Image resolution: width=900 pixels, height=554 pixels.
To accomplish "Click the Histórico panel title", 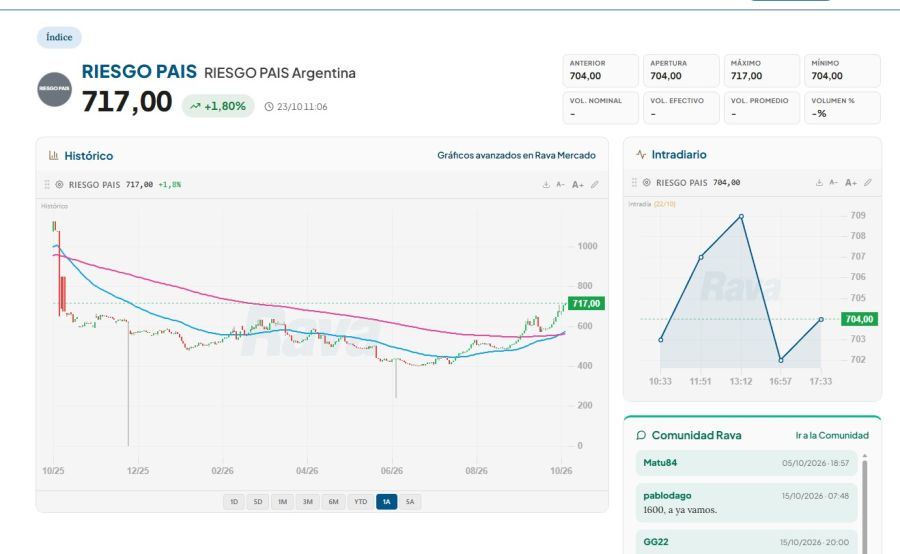I will coord(88,156).
